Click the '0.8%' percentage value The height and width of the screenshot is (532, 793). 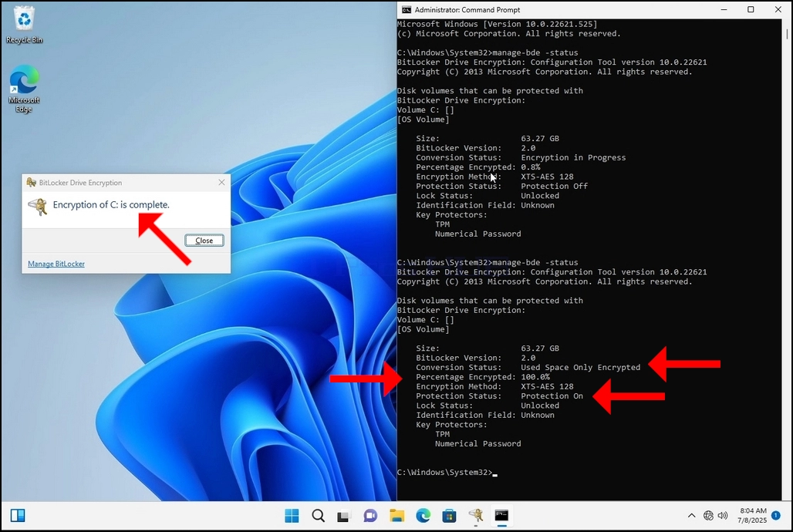pos(531,167)
